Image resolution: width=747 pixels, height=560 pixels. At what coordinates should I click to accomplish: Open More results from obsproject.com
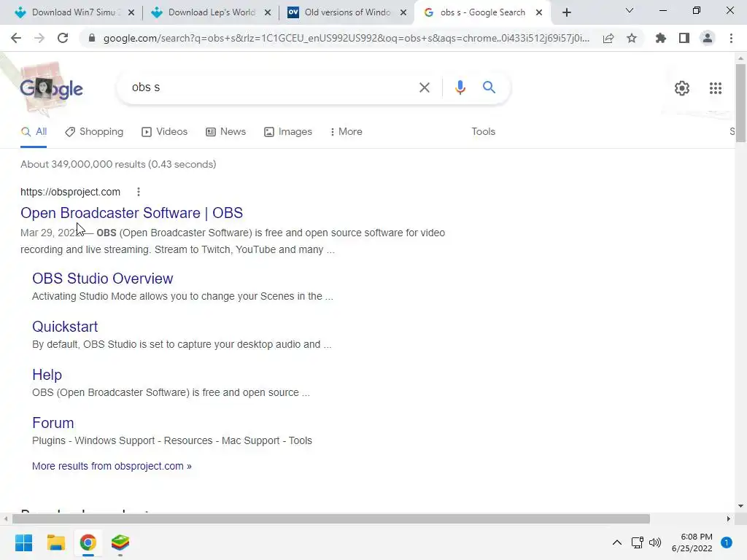(112, 466)
